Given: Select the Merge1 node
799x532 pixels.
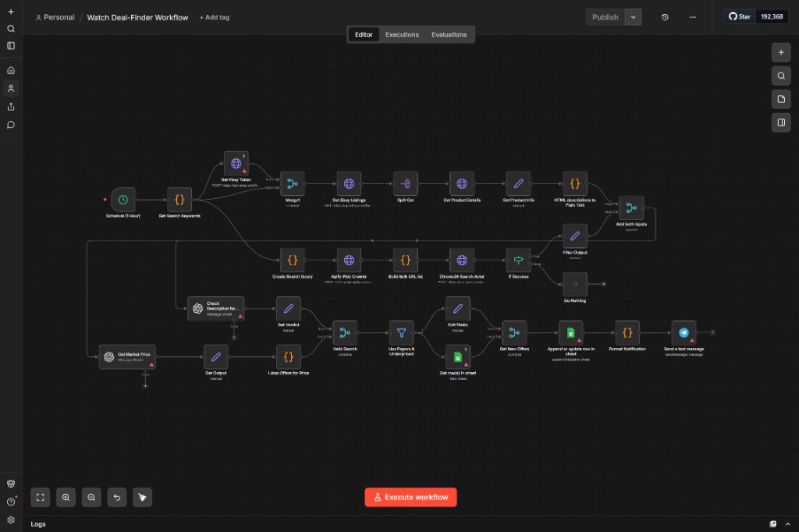Looking at the screenshot, I should (x=293, y=183).
